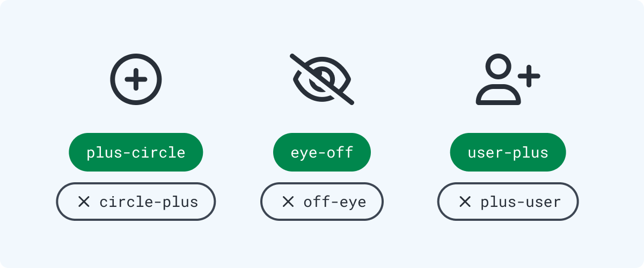Click the plus sign inside the circle

[136, 79]
